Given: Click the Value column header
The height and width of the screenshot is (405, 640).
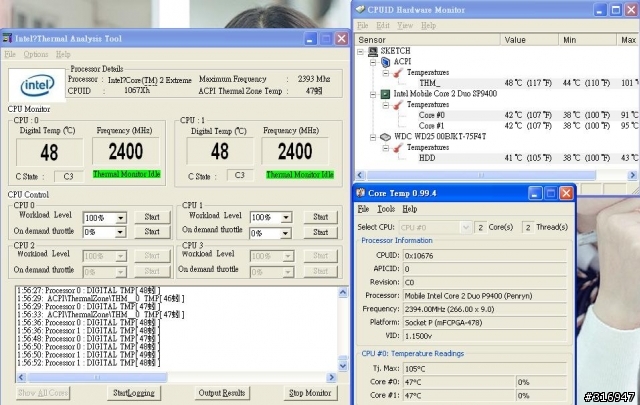Looking at the screenshot, I should click(529, 40).
